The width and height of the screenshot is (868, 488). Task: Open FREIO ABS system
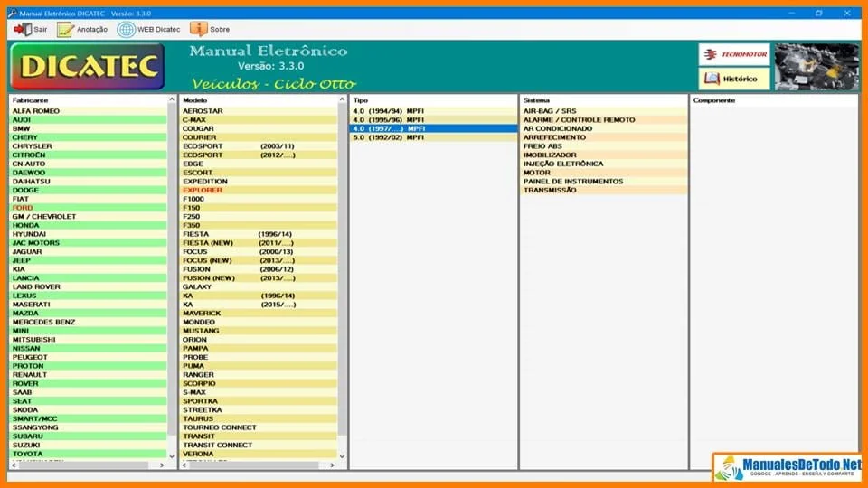(605, 146)
